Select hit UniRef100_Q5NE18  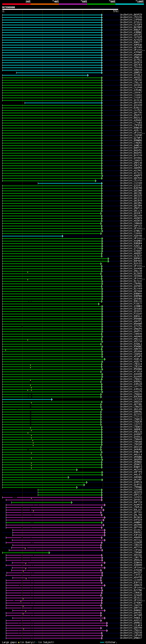(x=131, y=58)
